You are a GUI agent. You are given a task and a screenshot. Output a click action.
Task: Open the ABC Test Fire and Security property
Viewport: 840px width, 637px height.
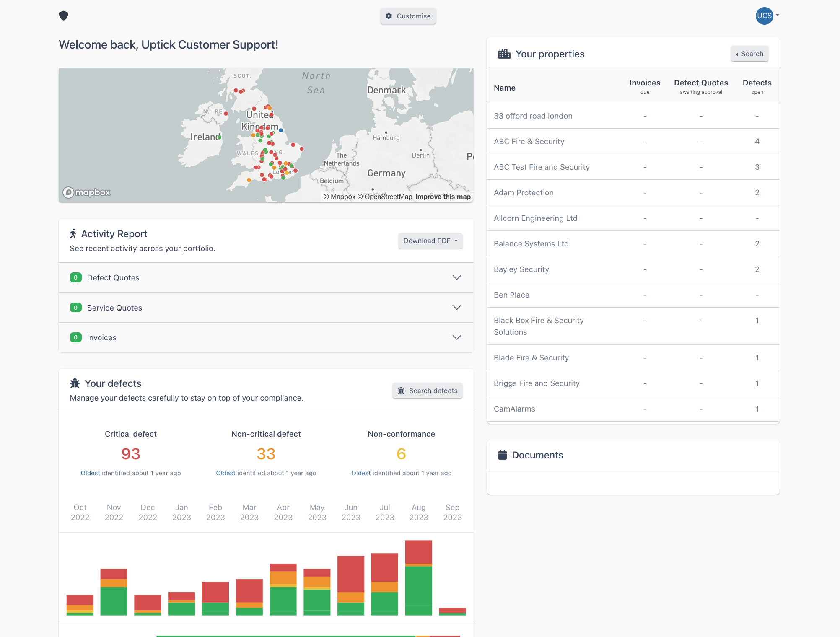(x=542, y=167)
